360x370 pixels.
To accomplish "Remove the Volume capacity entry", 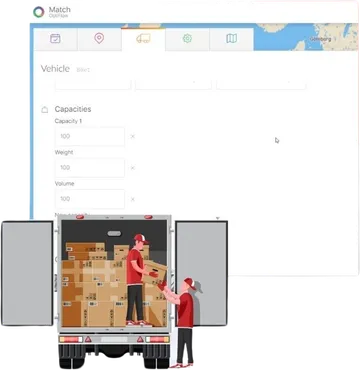I will point(132,199).
